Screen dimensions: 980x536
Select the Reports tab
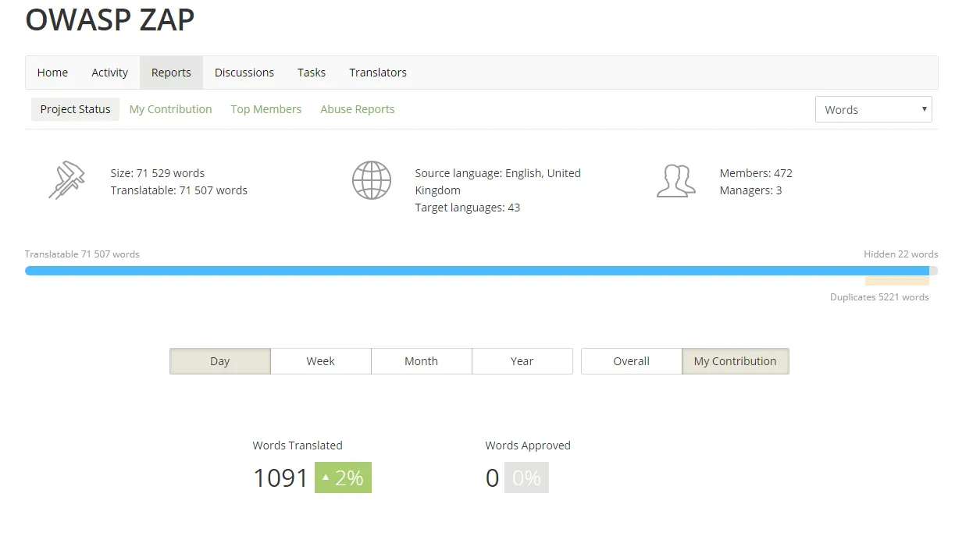(x=171, y=73)
